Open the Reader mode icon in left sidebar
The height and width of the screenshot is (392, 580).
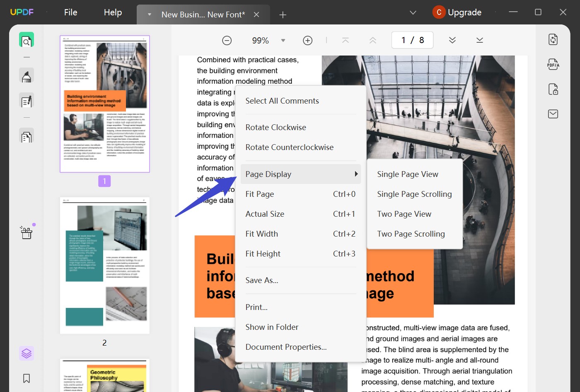tap(27, 40)
